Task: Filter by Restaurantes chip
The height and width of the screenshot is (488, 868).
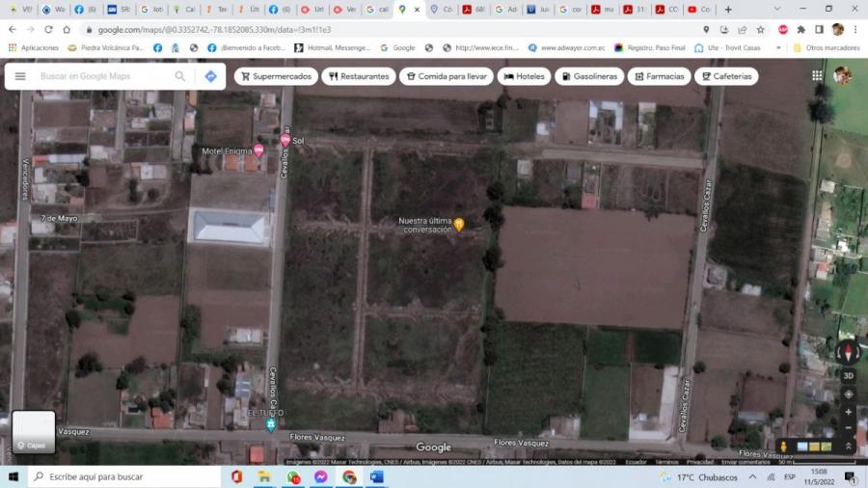Action: pyautogui.click(x=359, y=76)
